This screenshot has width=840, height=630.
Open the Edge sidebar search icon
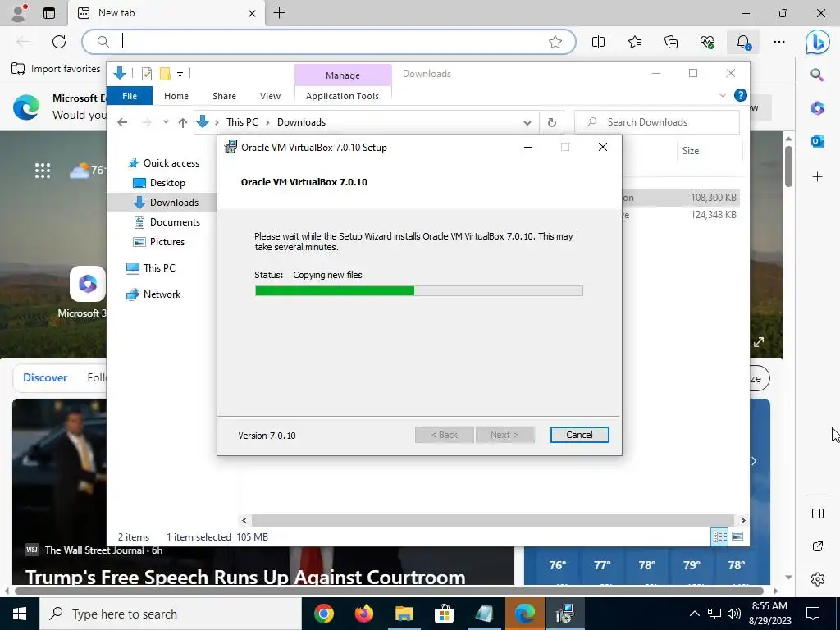pos(817,75)
